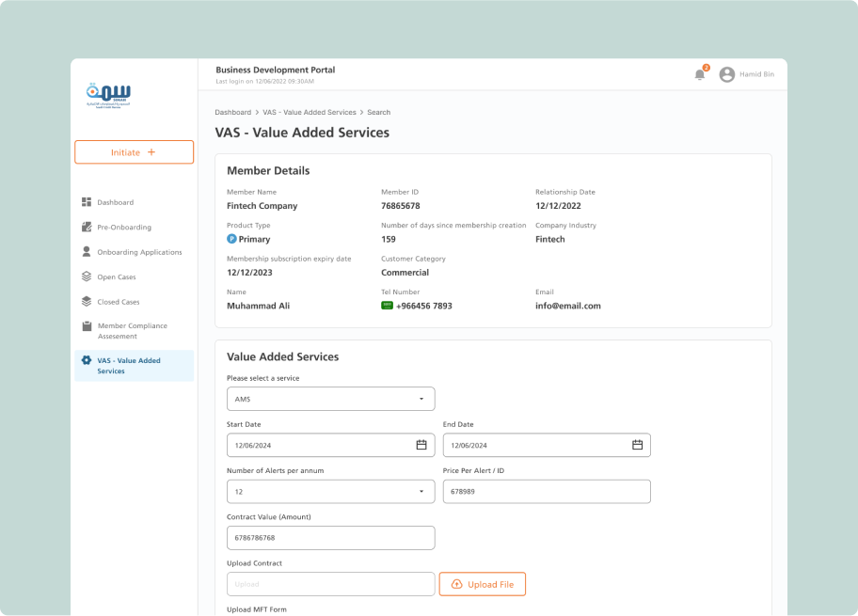Image resolution: width=858 pixels, height=616 pixels.
Task: Click the Pre-Onboarding edit icon
Action: [87, 227]
